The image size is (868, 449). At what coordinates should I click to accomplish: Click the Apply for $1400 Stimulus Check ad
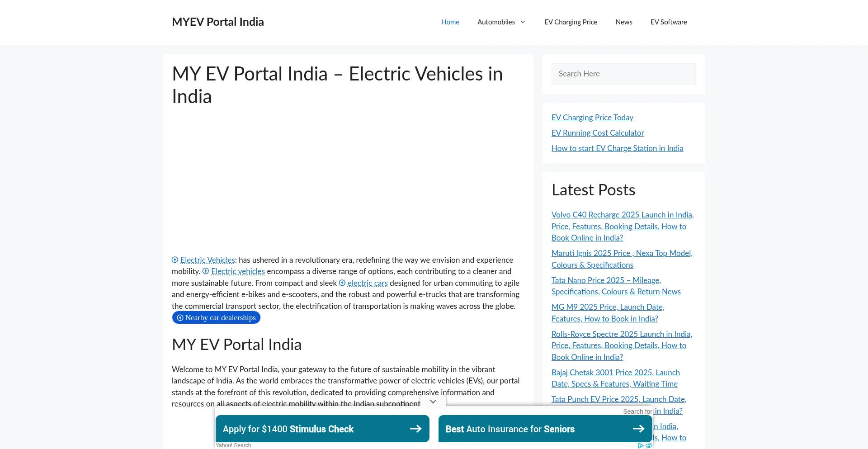pos(322,429)
